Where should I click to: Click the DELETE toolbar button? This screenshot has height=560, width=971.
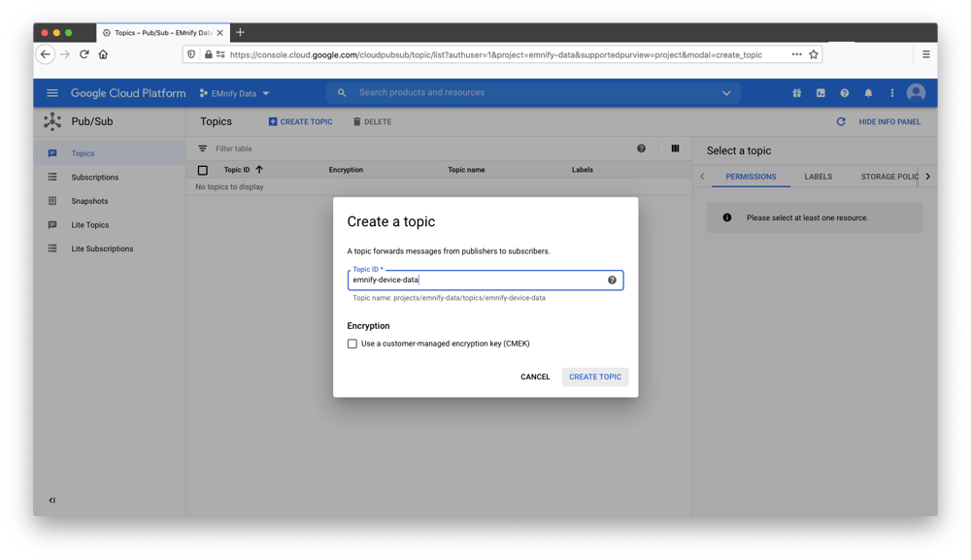pyautogui.click(x=372, y=122)
